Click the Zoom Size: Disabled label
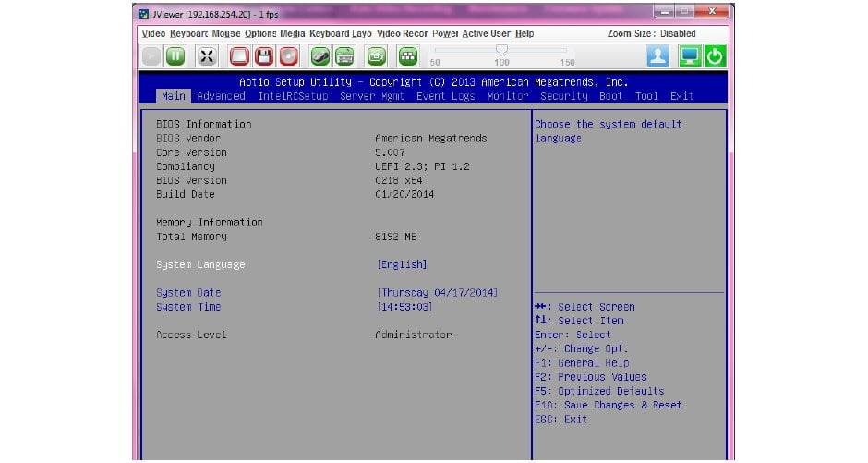The height and width of the screenshot is (463, 868). (652, 34)
